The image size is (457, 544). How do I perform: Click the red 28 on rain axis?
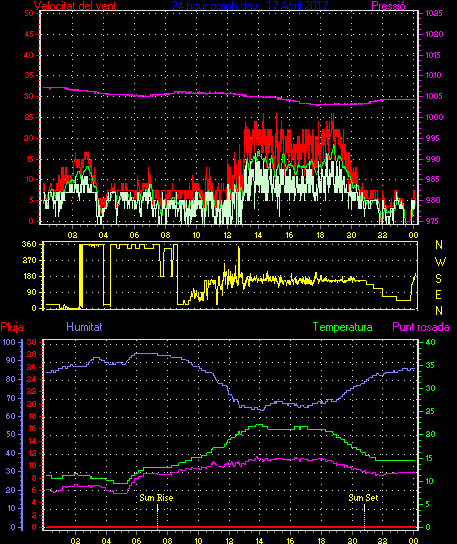(32, 355)
